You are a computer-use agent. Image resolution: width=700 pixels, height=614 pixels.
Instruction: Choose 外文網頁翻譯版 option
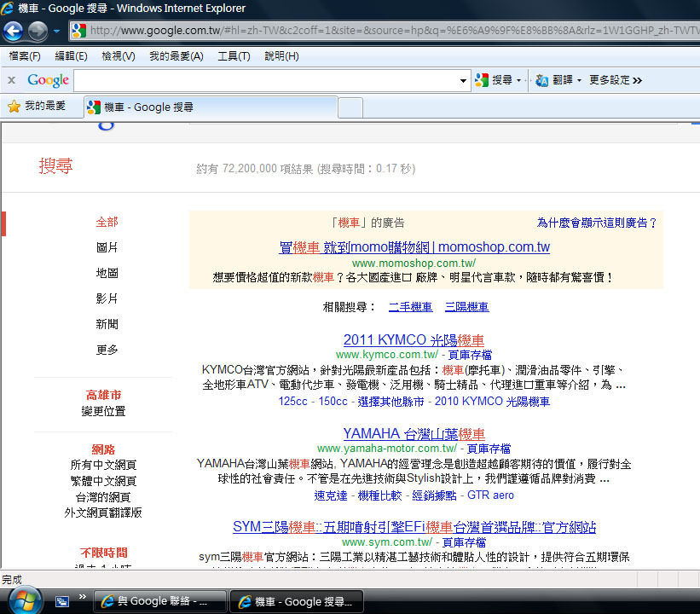tap(103, 513)
